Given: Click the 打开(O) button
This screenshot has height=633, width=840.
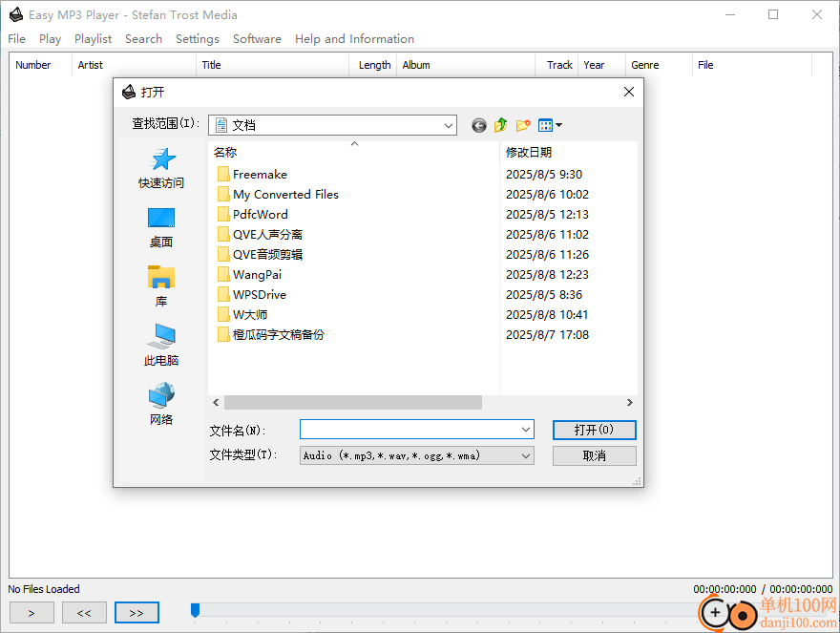Looking at the screenshot, I should tap(594, 430).
